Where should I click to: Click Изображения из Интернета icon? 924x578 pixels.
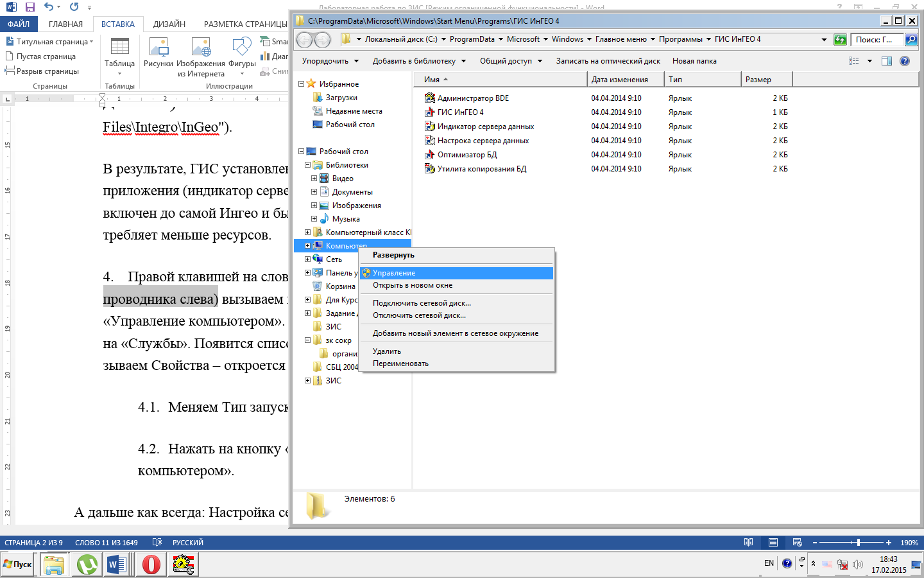(201, 57)
